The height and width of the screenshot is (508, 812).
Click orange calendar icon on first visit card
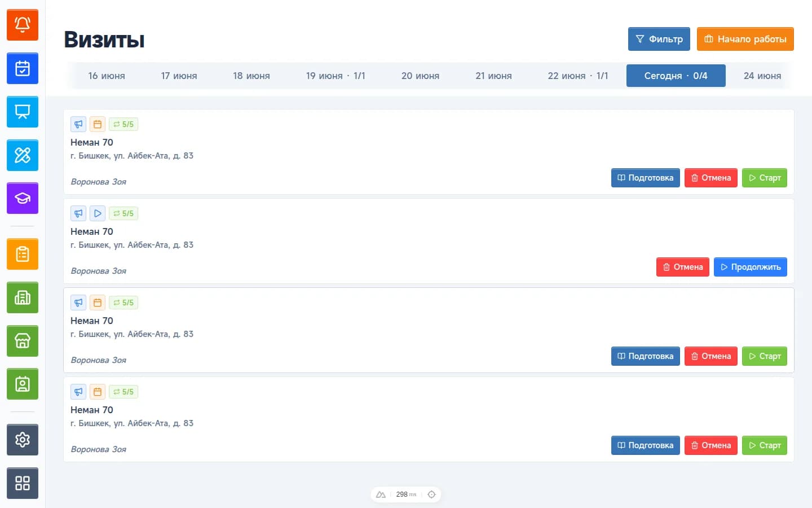point(98,124)
